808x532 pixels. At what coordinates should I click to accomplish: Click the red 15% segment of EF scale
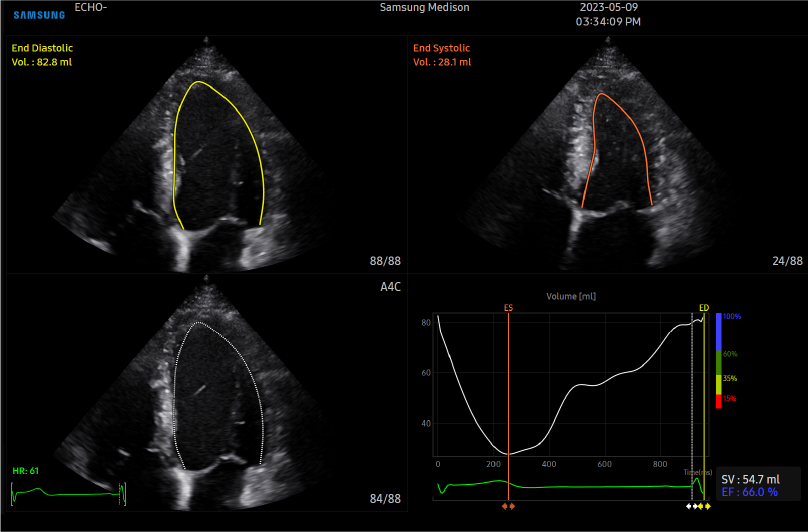719,402
